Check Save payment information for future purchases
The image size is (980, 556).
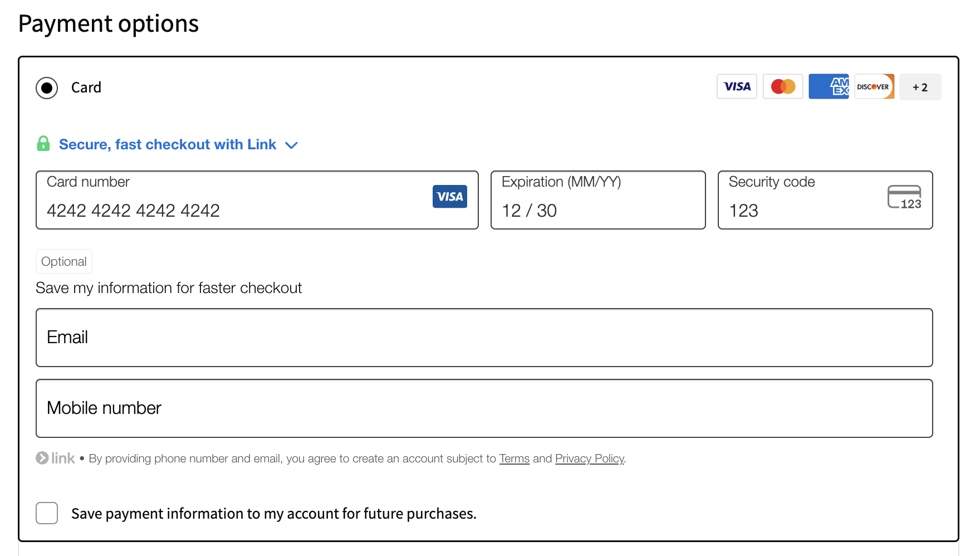[x=47, y=513]
